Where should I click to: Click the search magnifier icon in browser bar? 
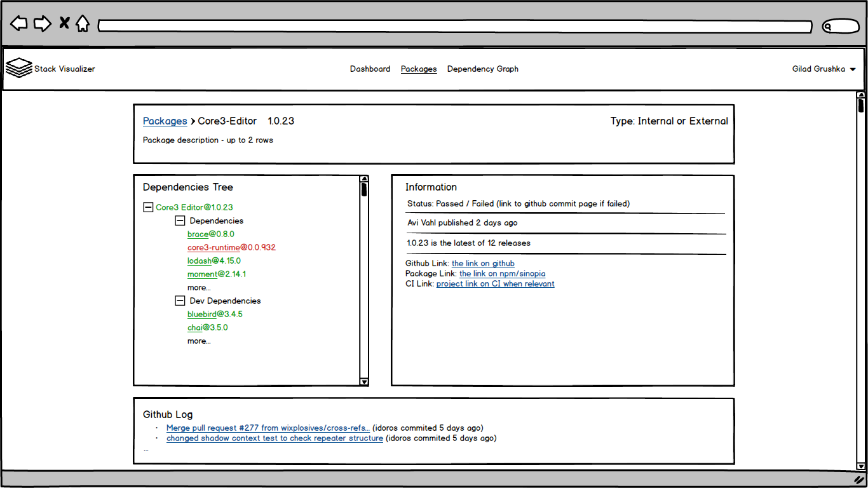(828, 27)
